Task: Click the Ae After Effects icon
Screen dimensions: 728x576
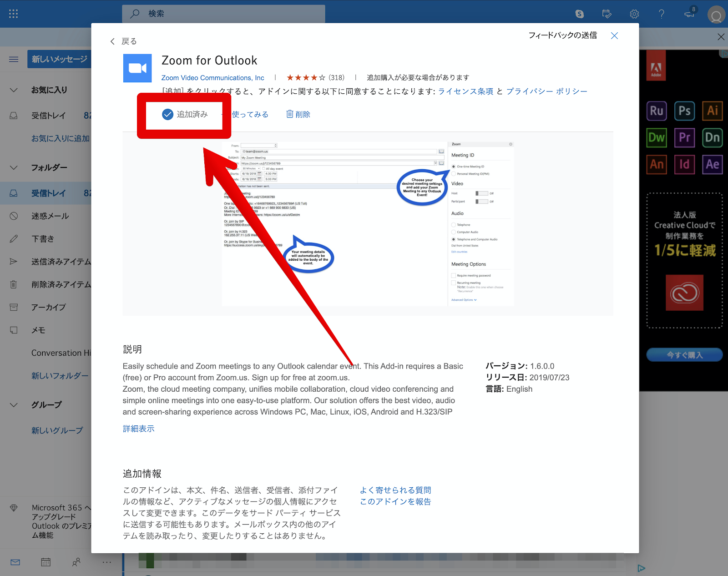Action: click(713, 164)
